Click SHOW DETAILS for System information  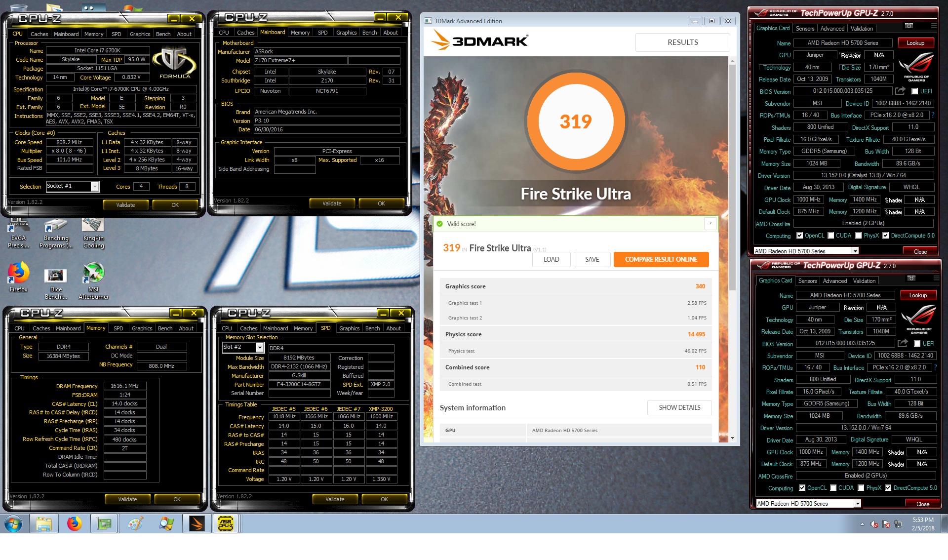[x=679, y=407]
